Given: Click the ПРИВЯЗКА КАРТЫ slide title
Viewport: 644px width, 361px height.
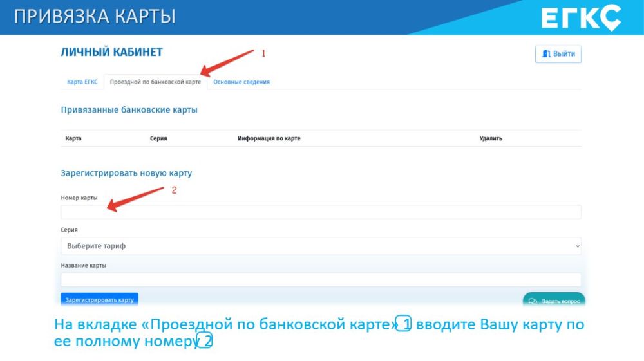Looking at the screenshot, I should (x=95, y=17).
